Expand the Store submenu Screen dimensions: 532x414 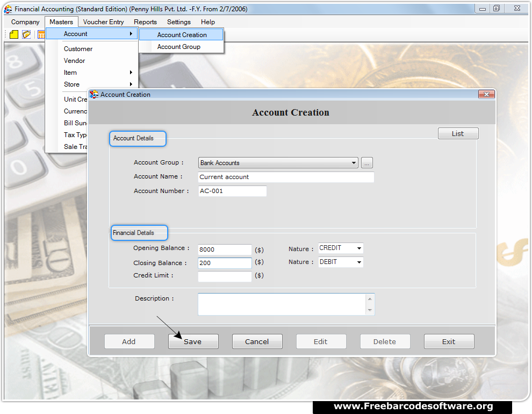91,84
